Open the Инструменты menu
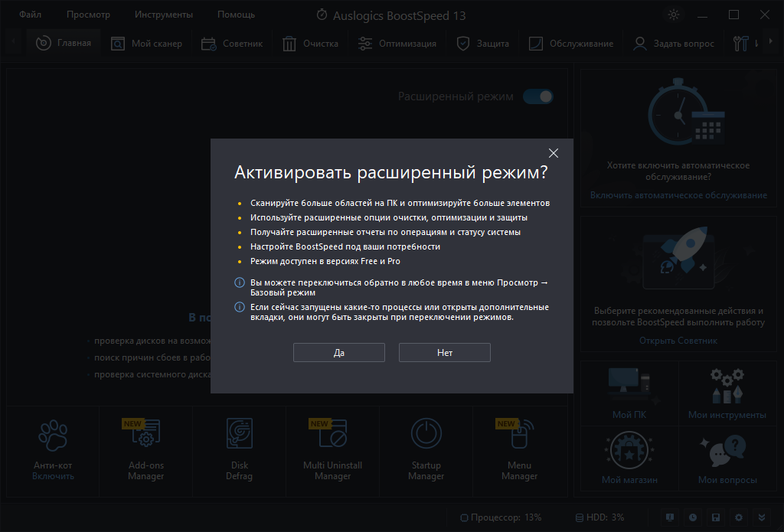Screen dimensions: 784x532 [x=164, y=15]
